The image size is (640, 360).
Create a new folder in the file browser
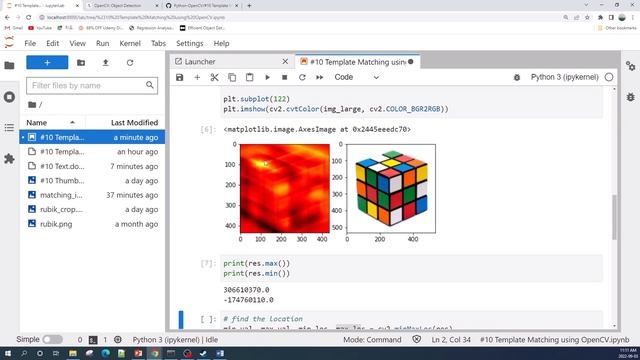(x=81, y=62)
